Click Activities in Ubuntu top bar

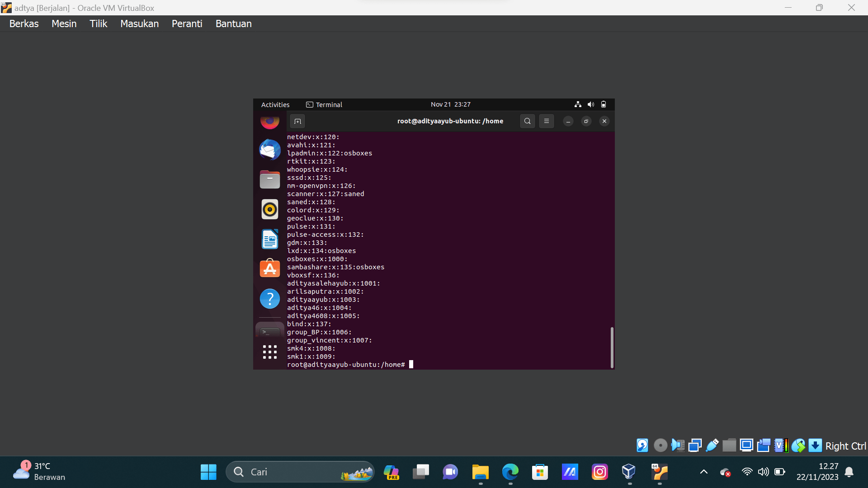(275, 104)
